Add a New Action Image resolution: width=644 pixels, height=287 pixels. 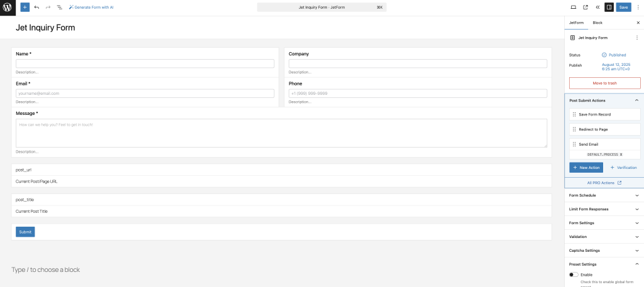tap(586, 168)
